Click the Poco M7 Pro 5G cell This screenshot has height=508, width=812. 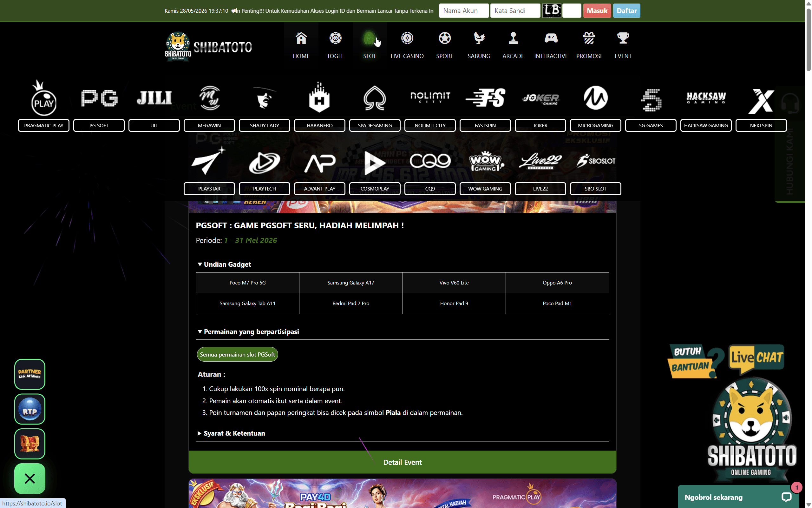coord(248,283)
